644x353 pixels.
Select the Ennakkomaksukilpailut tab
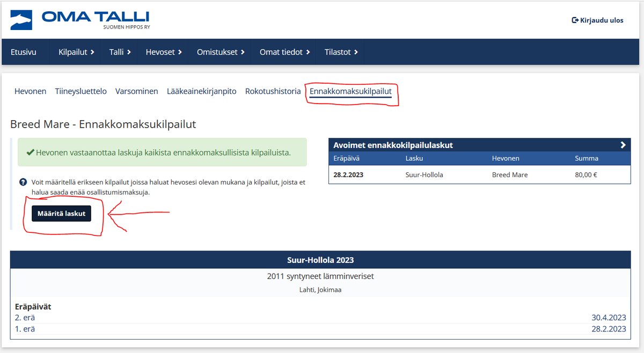[350, 92]
